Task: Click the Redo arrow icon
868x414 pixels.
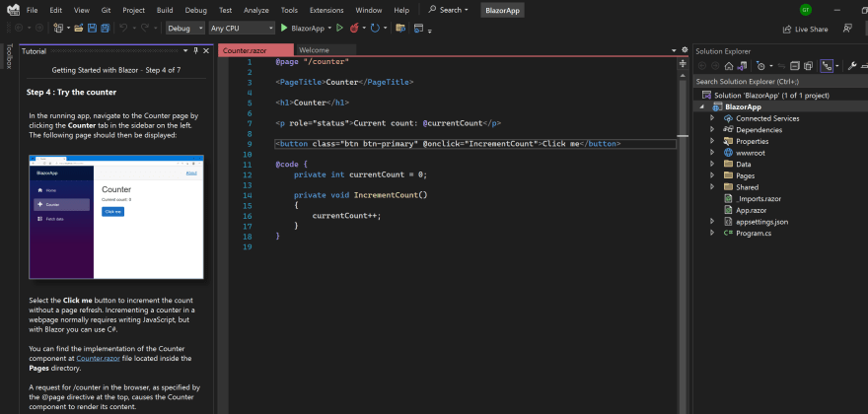Action: point(144,28)
